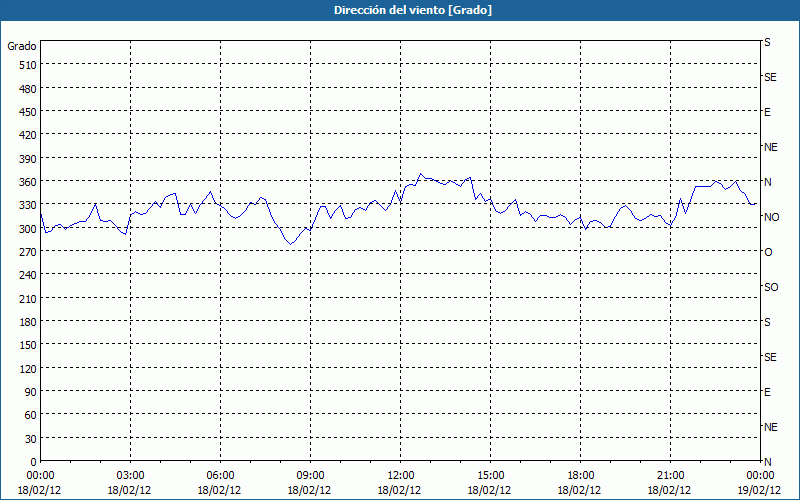The height and width of the screenshot is (500, 800).
Task: Click the 03:00 time label
Action: (x=130, y=476)
